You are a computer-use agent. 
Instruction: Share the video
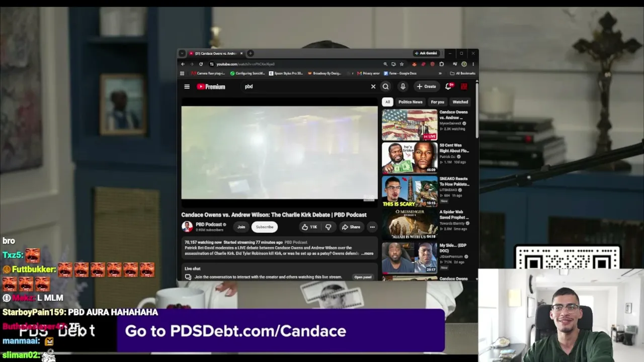(x=351, y=227)
